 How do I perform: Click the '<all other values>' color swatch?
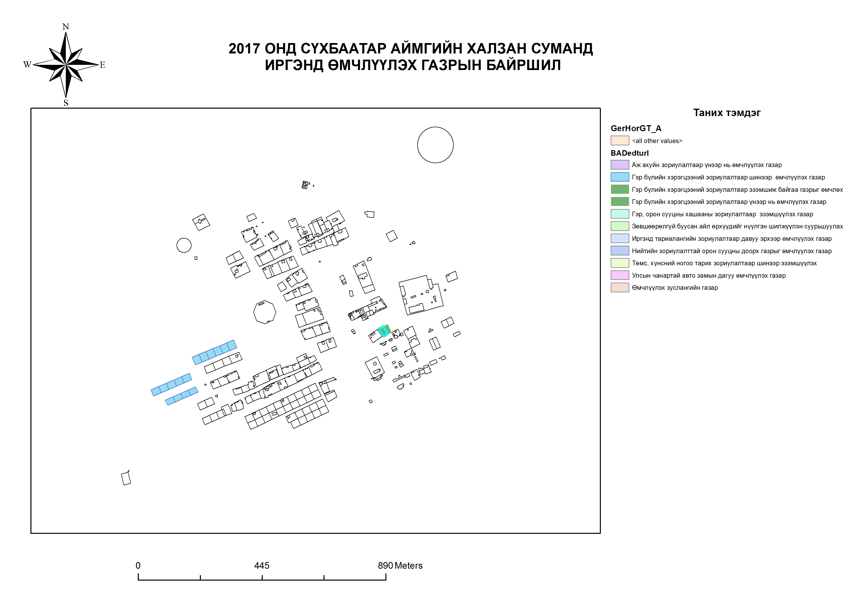620,140
